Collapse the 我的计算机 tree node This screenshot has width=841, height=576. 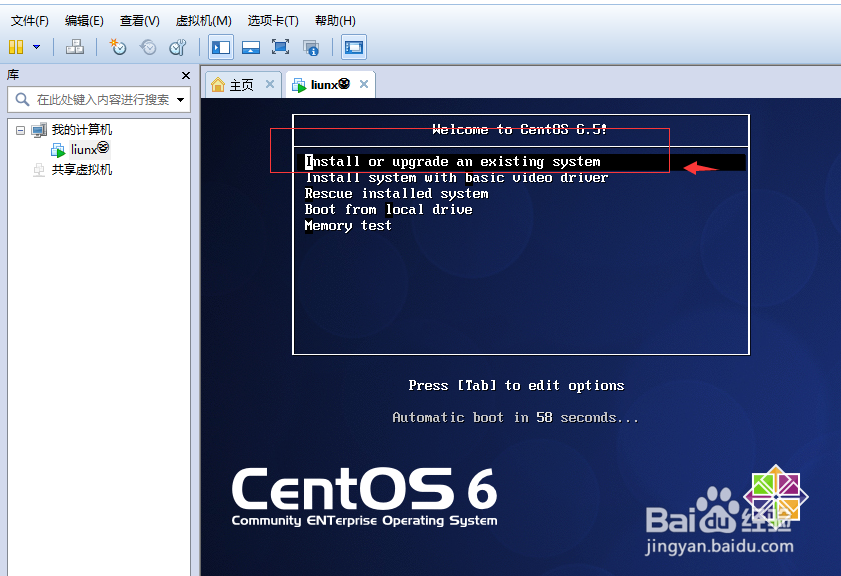click(20, 130)
